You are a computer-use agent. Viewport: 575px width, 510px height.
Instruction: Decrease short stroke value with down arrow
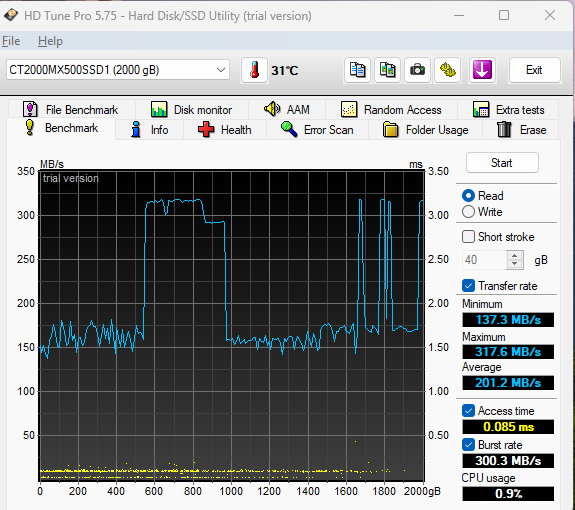(514, 264)
